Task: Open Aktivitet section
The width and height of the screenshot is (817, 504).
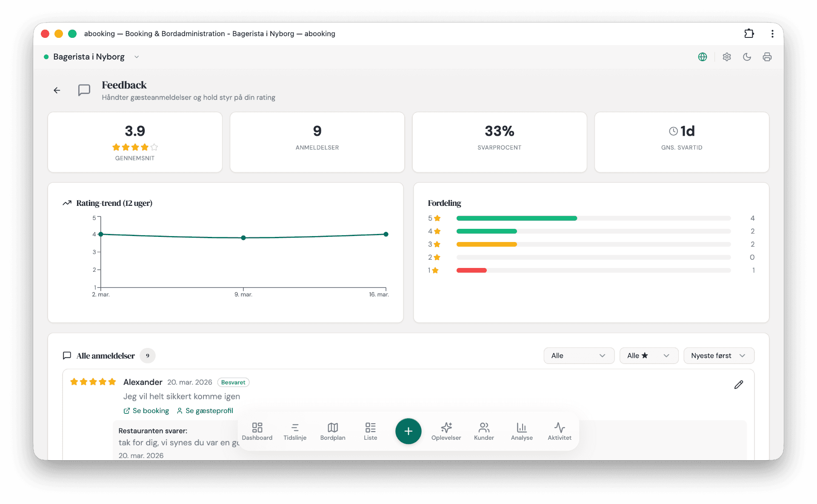Action: pyautogui.click(x=560, y=431)
